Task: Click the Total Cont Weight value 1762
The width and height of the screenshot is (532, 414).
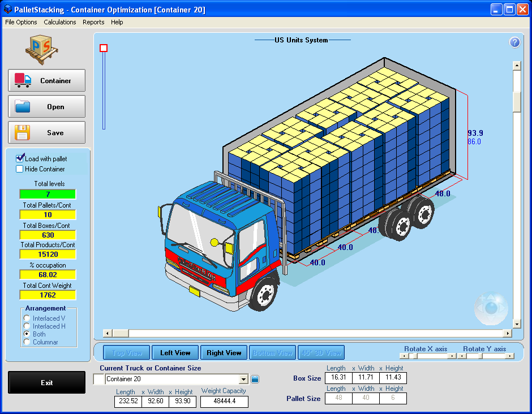Action: 48,295
